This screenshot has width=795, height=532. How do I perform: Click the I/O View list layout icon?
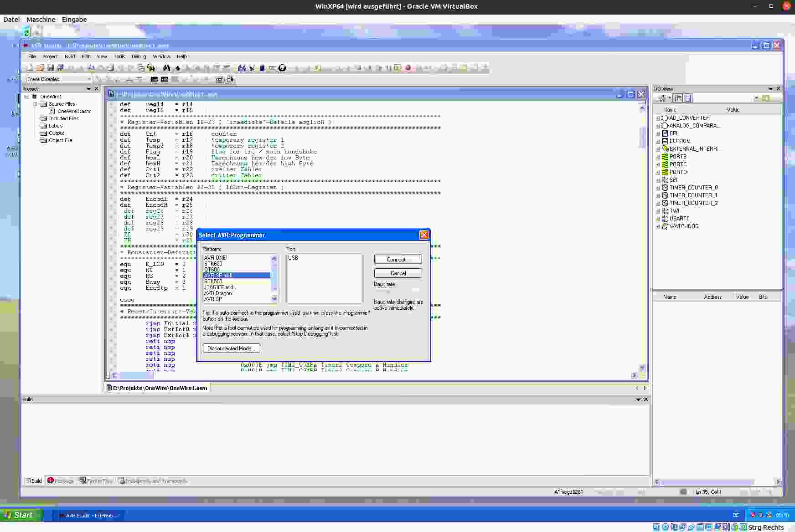click(688, 98)
